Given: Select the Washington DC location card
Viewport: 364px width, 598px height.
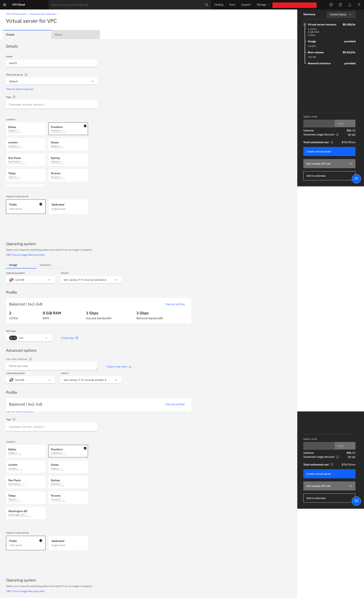Looking at the screenshot, I should coord(26,513).
